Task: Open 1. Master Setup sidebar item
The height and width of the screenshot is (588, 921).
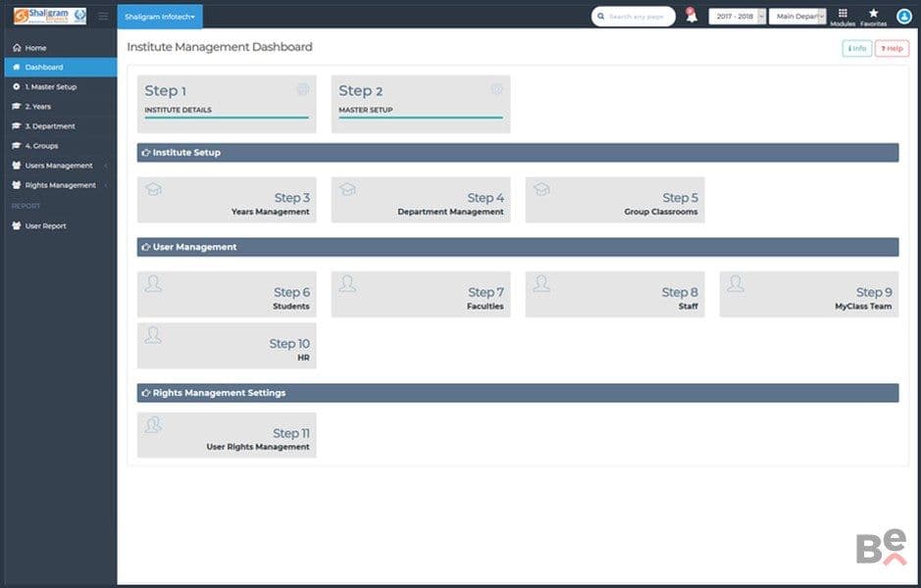Action: point(61,87)
